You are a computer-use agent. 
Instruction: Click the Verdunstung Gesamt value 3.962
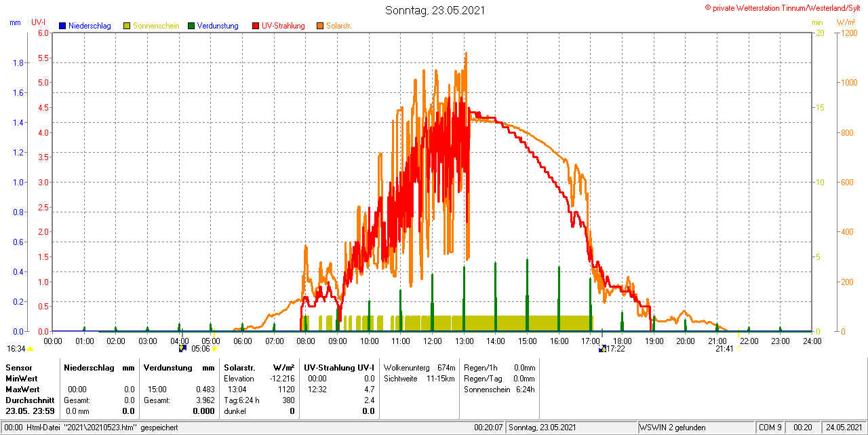click(204, 400)
